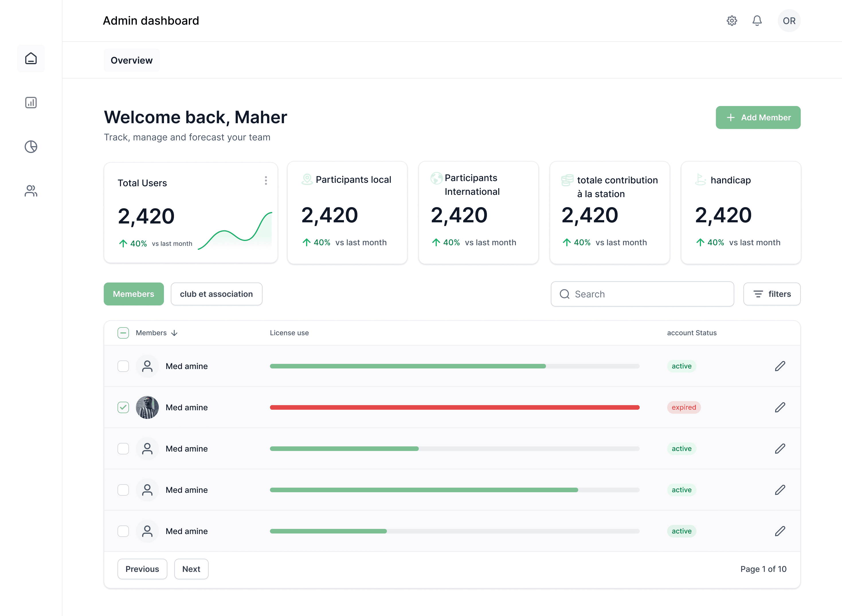Screen dimensions: 842x616
Task: Click the license use progress bar for row three
Action: point(454,448)
